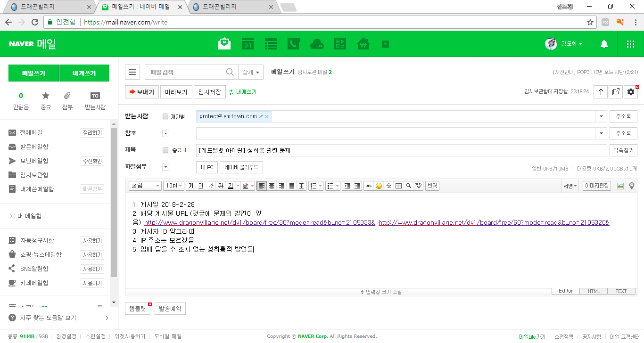644x343 pixels.
Task: Open the Naver Cloud icon
Action: [x=317, y=44]
